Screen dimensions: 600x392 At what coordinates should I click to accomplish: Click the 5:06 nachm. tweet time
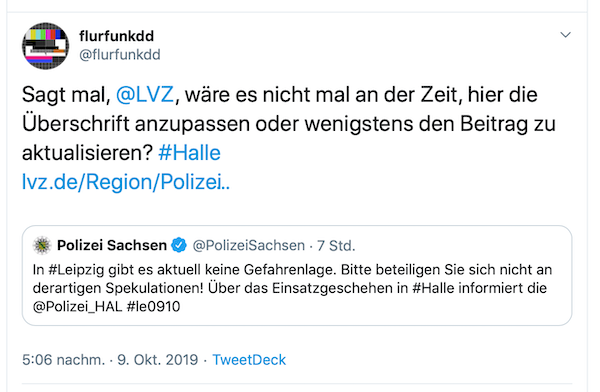[64, 360]
